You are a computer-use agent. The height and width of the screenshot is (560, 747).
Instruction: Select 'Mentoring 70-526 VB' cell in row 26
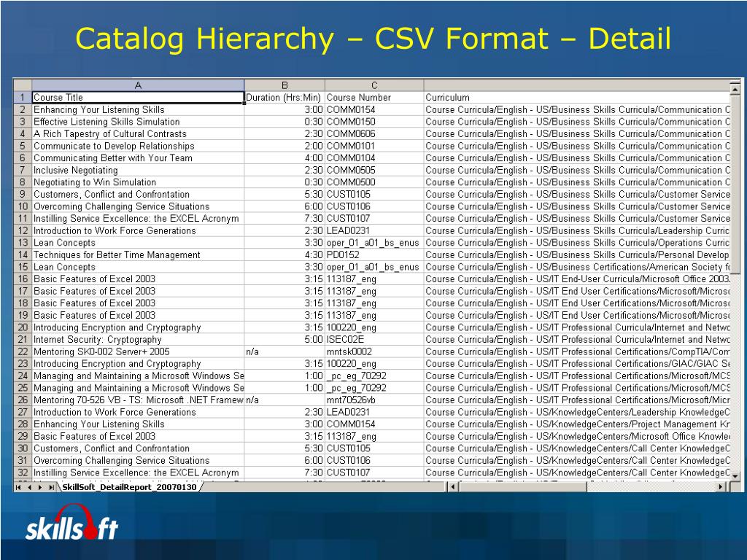(138, 400)
